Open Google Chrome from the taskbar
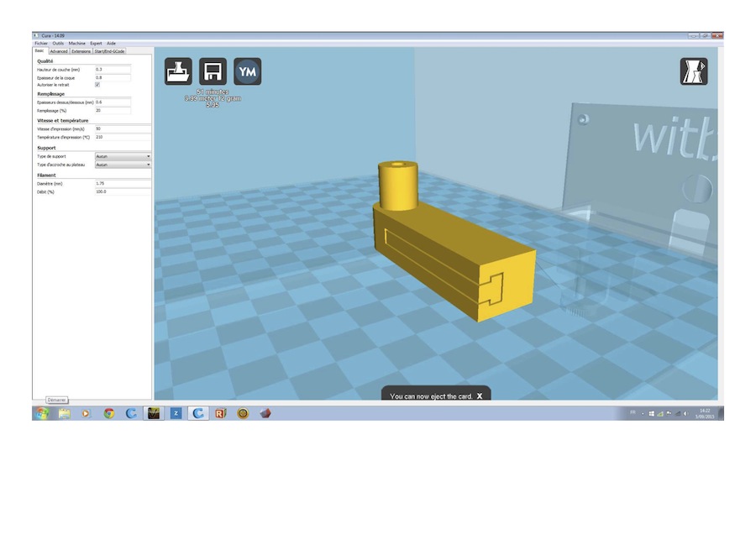The image size is (756, 534). pyautogui.click(x=108, y=413)
